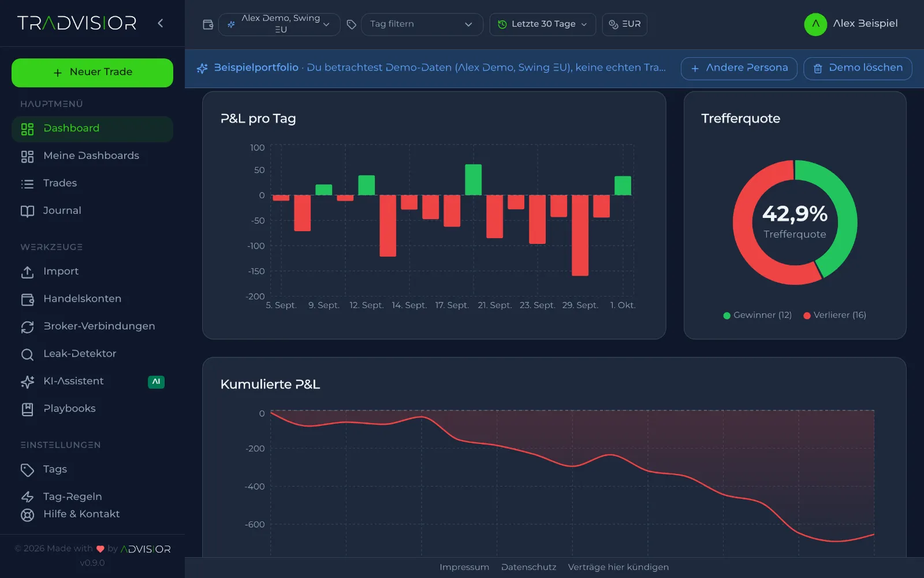
Task: Create a new trade with Neuer Trade
Action: 92,73
